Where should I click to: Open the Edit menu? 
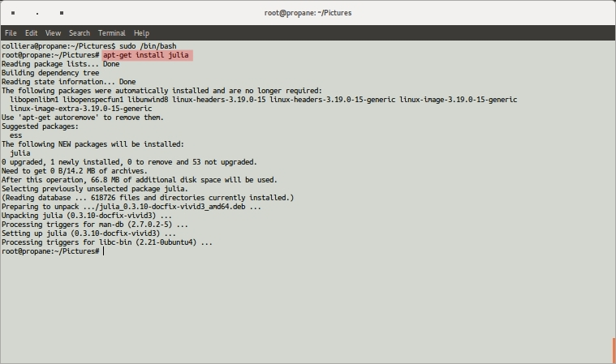point(31,33)
